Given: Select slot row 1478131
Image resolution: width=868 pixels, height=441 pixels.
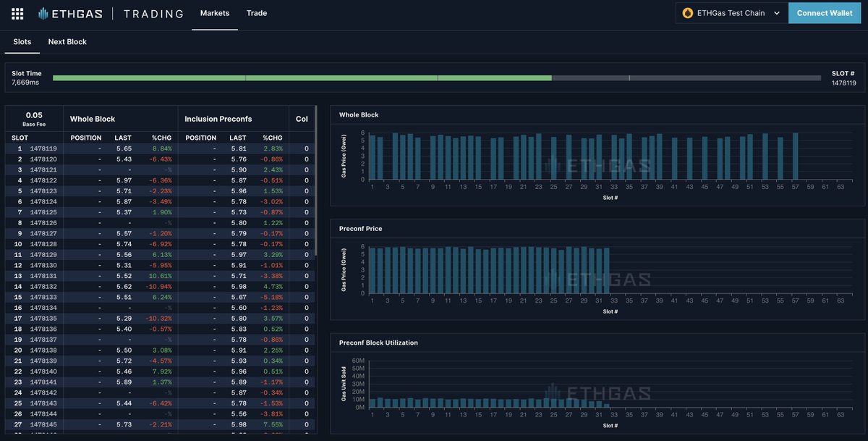Looking at the screenshot, I should tap(43, 276).
